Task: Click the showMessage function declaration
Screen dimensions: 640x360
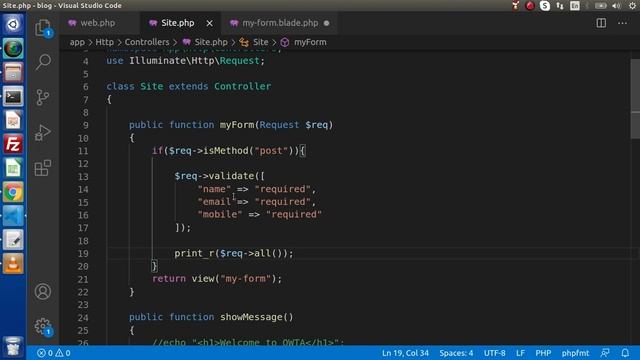Action: 211,317
